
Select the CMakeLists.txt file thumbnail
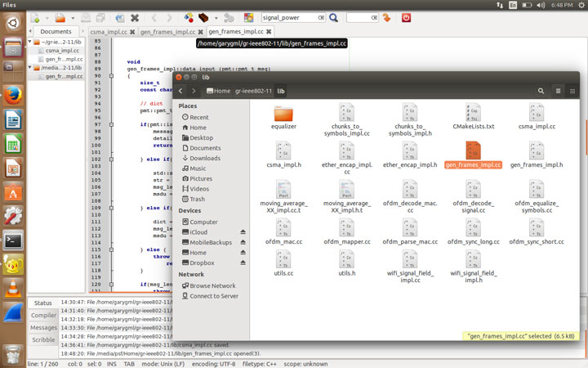tap(474, 114)
